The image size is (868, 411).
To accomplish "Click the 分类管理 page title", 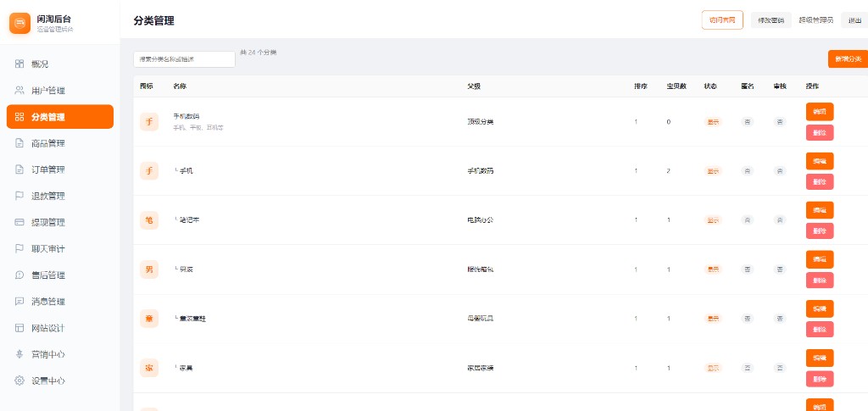I will click(x=154, y=21).
